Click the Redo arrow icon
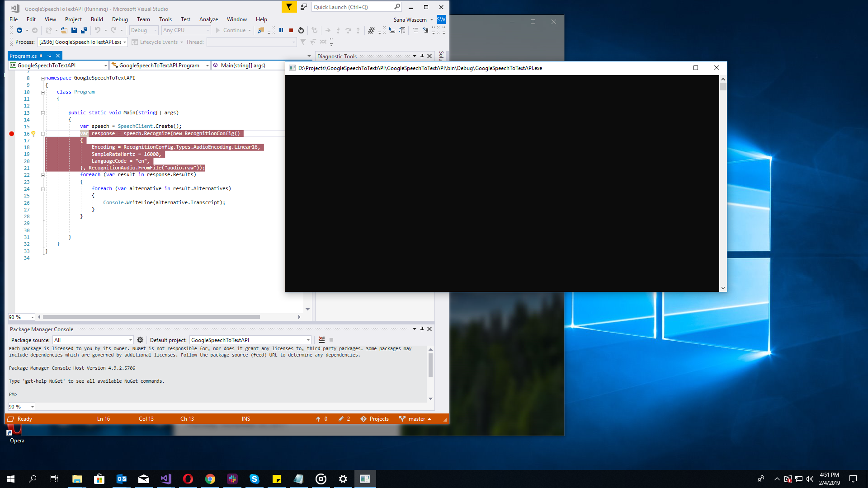 (x=113, y=30)
